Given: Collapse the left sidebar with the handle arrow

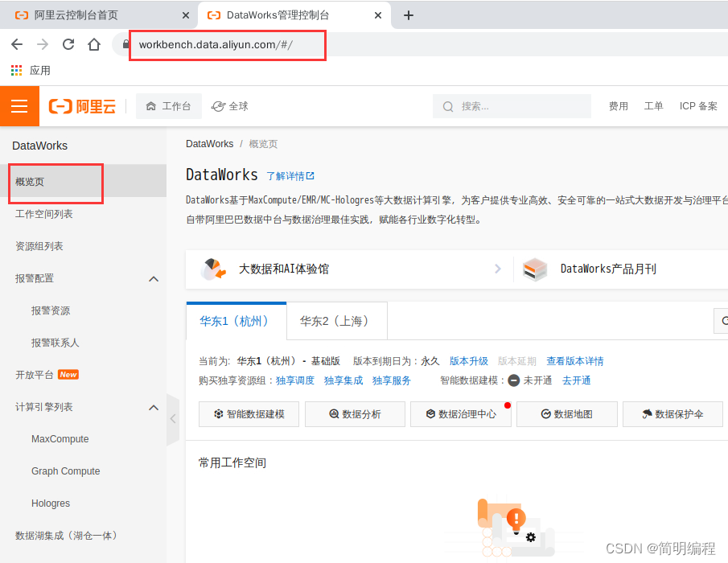Looking at the screenshot, I should [x=173, y=419].
